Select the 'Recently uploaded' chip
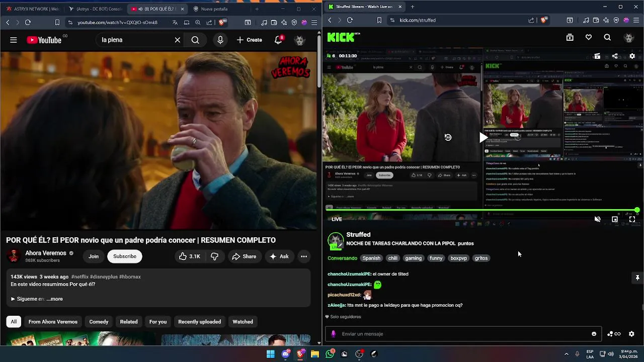Screen dimensions: 644x362 coord(199,322)
